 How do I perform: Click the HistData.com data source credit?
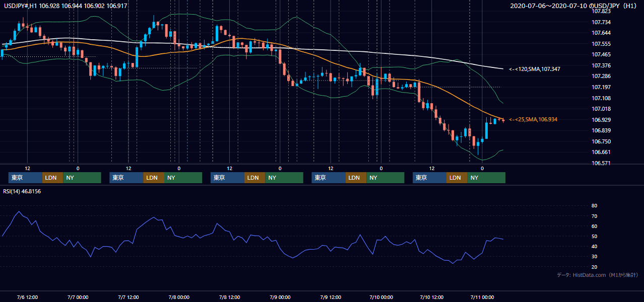coord(598,275)
